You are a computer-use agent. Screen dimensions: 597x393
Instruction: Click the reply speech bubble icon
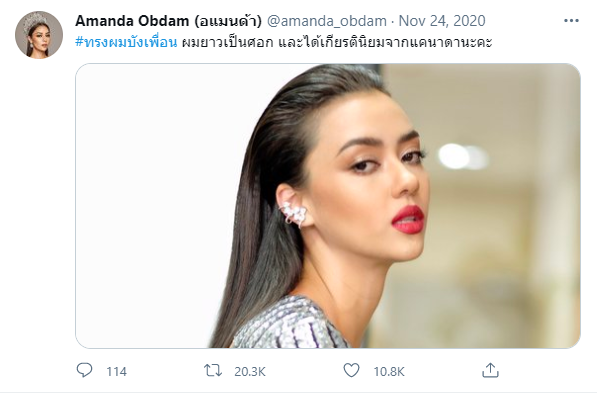pyautogui.click(x=84, y=370)
